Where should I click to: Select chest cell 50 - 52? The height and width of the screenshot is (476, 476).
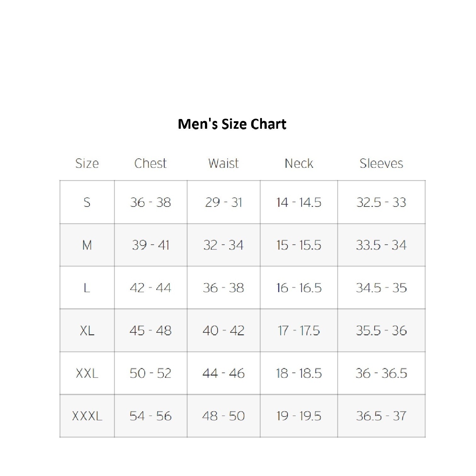pyautogui.click(x=150, y=373)
